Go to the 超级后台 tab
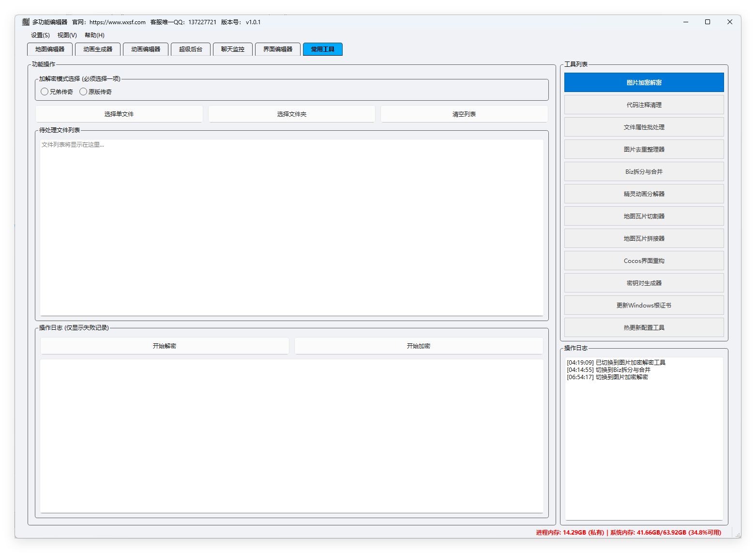The width and height of the screenshot is (756, 553). (191, 49)
